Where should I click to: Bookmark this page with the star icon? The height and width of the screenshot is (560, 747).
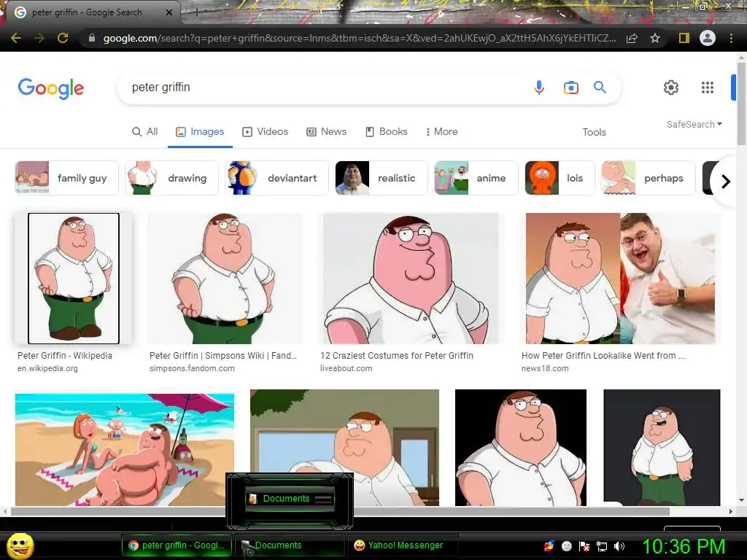pyautogui.click(x=655, y=38)
